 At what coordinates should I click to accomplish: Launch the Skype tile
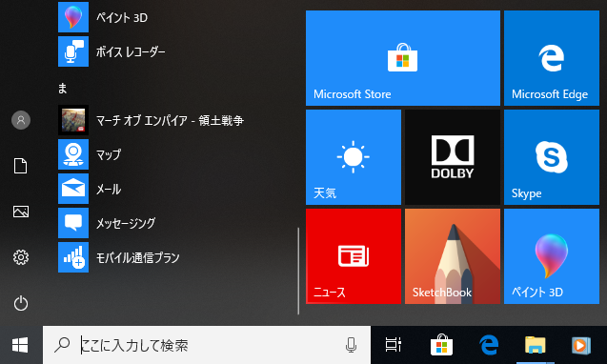(x=552, y=157)
